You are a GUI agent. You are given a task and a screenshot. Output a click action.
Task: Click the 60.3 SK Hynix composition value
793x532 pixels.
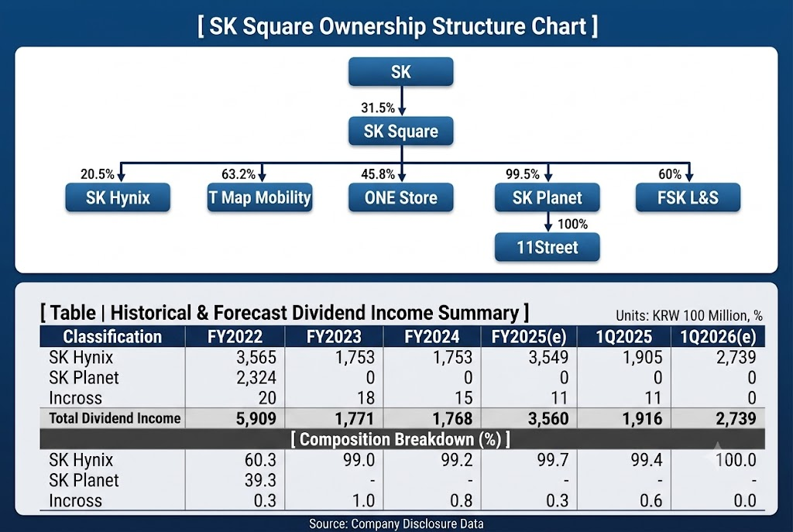[x=260, y=460]
